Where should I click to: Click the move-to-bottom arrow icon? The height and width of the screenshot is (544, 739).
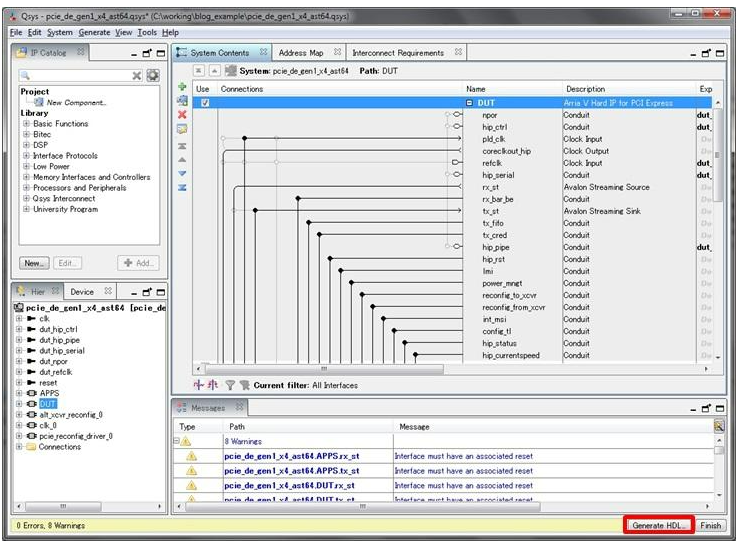pos(182,188)
